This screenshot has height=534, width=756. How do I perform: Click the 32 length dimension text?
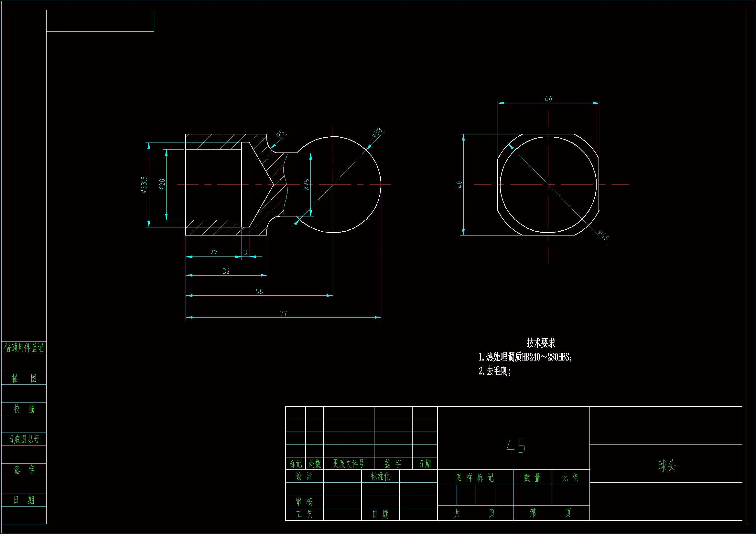(x=226, y=271)
